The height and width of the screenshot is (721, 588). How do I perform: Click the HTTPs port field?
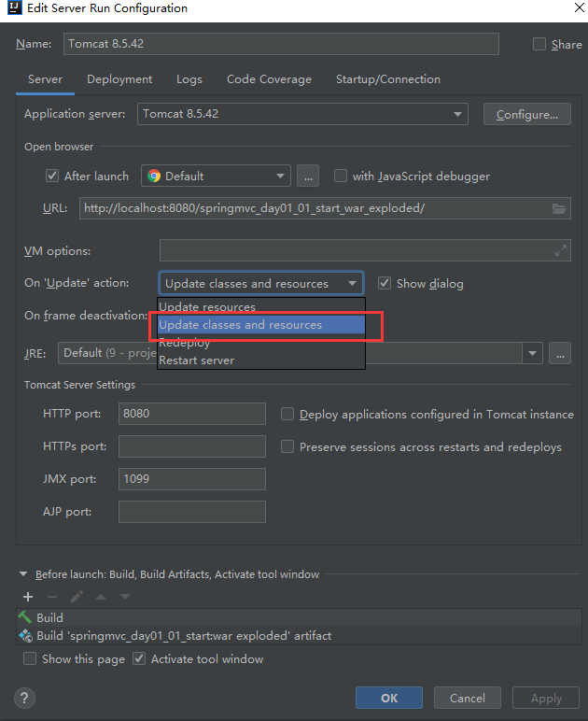coord(192,446)
